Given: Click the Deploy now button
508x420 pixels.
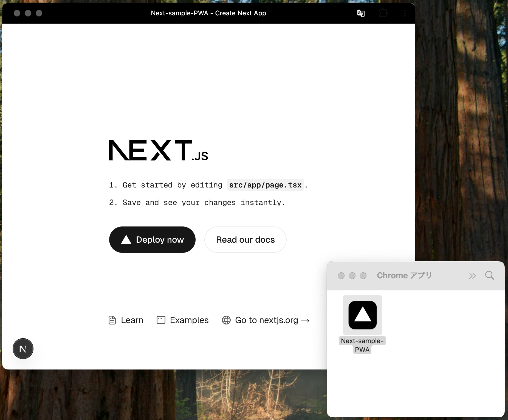Looking at the screenshot, I should click(152, 240).
